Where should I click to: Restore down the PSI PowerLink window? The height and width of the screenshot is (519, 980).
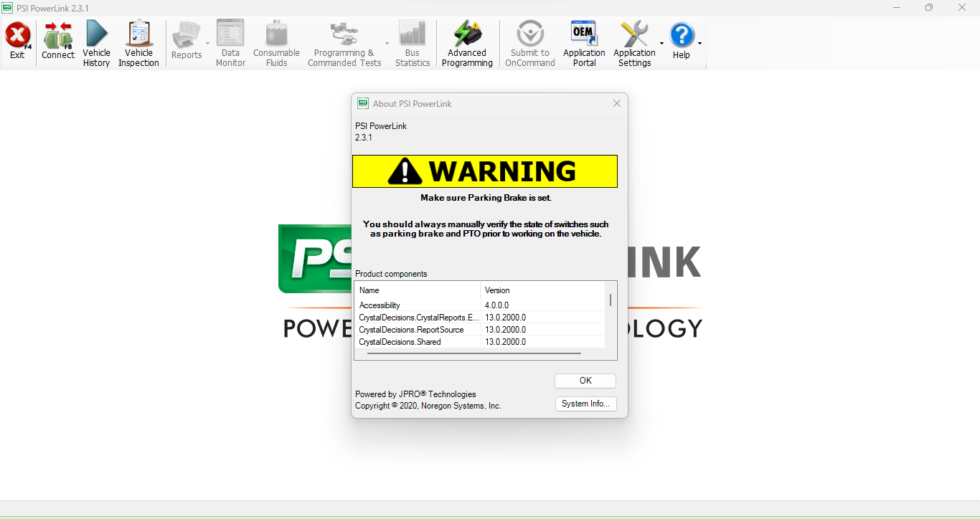click(x=929, y=8)
